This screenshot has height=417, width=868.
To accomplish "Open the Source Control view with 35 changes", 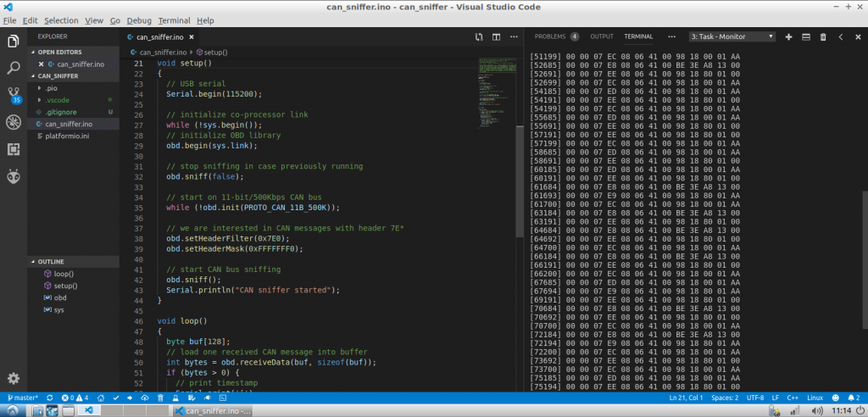I will click(14, 95).
